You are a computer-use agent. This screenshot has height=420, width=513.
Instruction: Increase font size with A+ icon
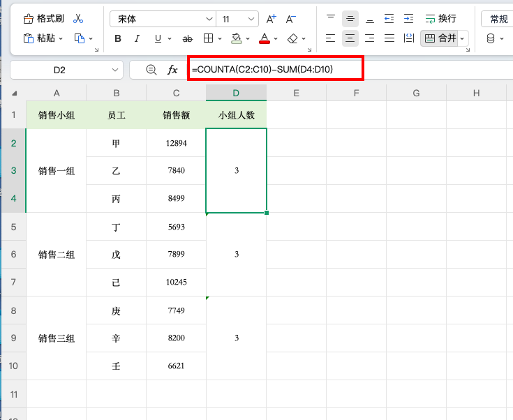point(272,19)
